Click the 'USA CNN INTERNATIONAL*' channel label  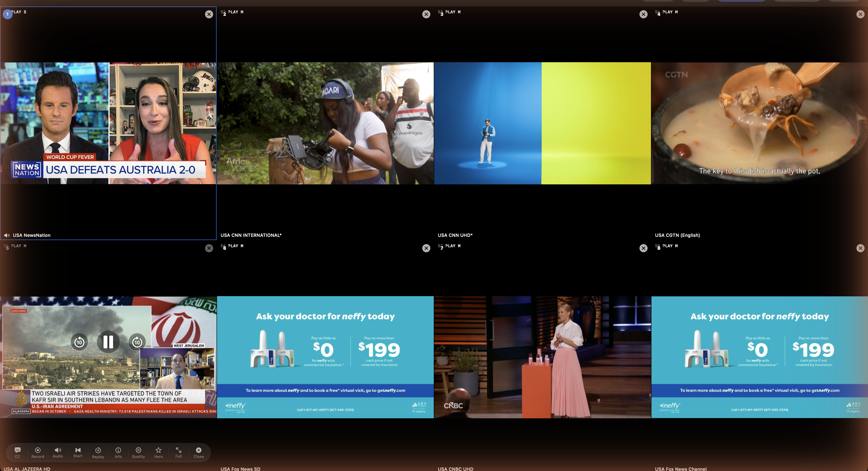(251, 235)
